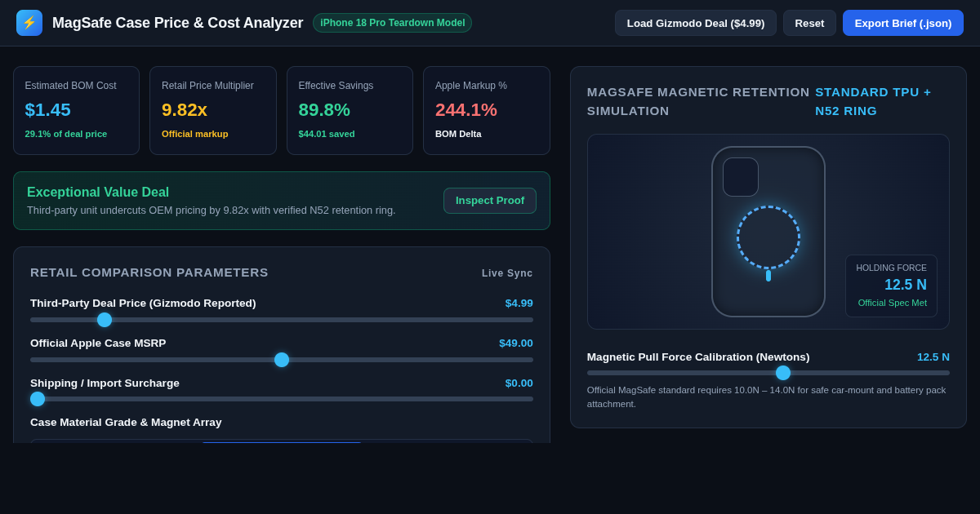The height and width of the screenshot is (514, 980).
Task: Click the $1.45 BOM cost value
Action: pos(48,109)
